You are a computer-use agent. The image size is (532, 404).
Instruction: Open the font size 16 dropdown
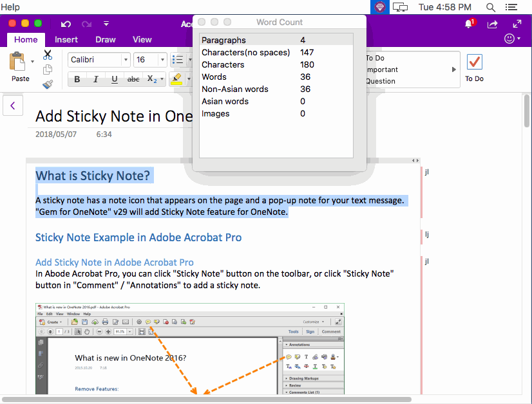pyautogui.click(x=150, y=59)
